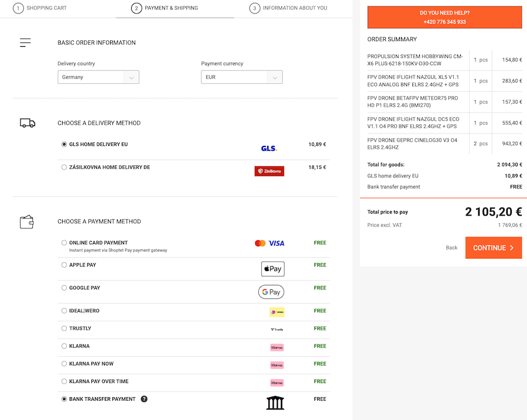This screenshot has width=527, height=420.
Task: Click the basic order information lines icon
Action: pos(25,43)
